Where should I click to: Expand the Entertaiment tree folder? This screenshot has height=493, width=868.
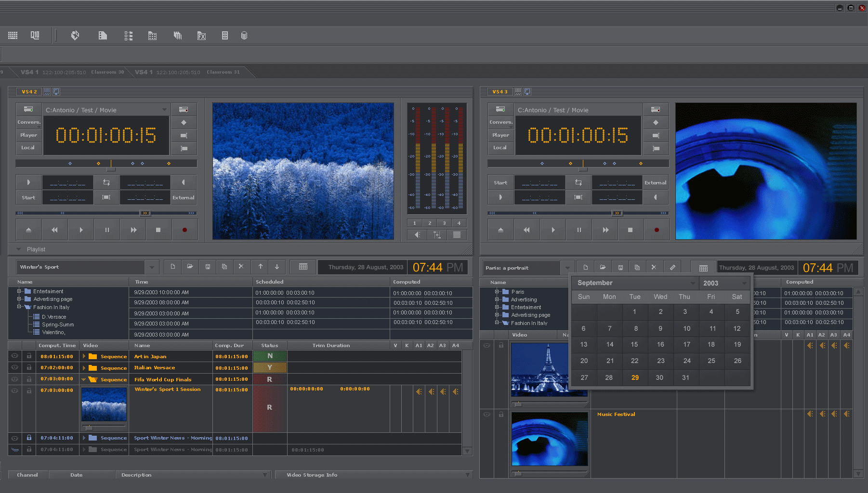click(19, 291)
